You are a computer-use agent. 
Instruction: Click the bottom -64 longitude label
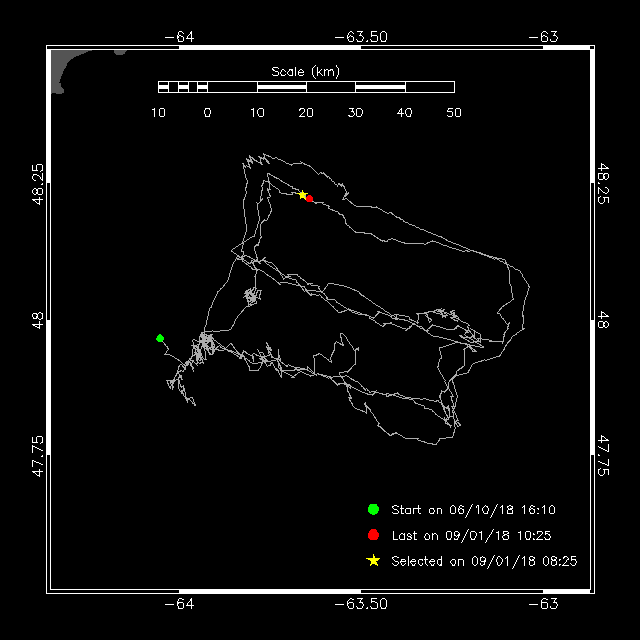179,604
